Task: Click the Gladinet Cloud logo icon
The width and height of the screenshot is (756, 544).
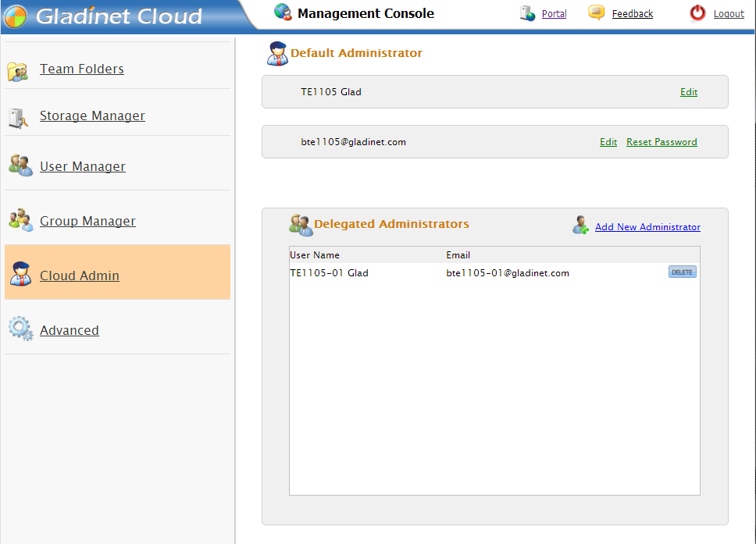Action: coord(16,16)
